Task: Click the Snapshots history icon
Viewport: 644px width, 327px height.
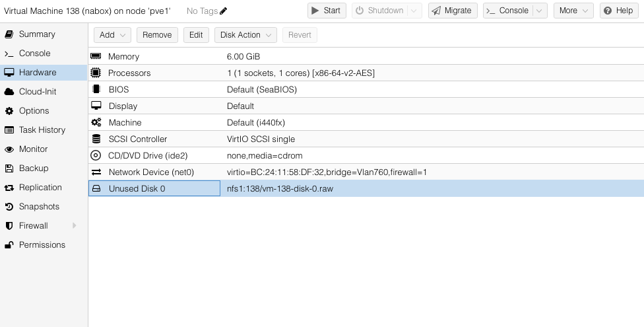Action: tap(9, 207)
